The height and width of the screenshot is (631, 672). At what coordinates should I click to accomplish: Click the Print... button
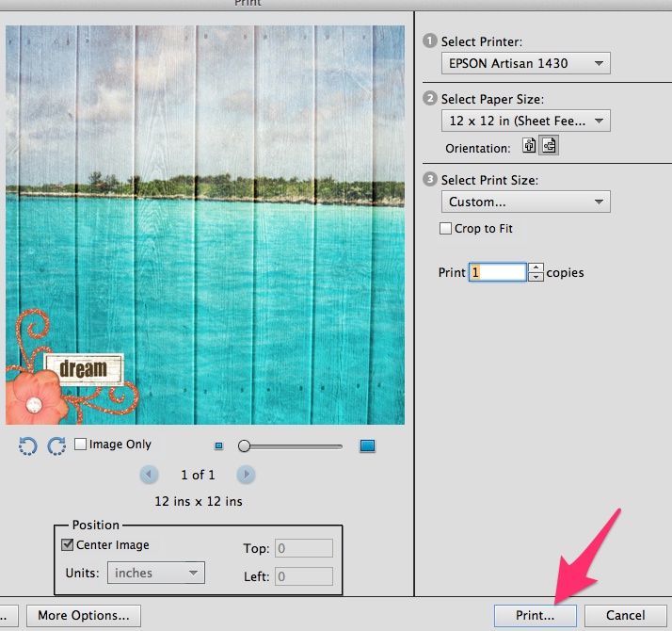[x=535, y=616]
